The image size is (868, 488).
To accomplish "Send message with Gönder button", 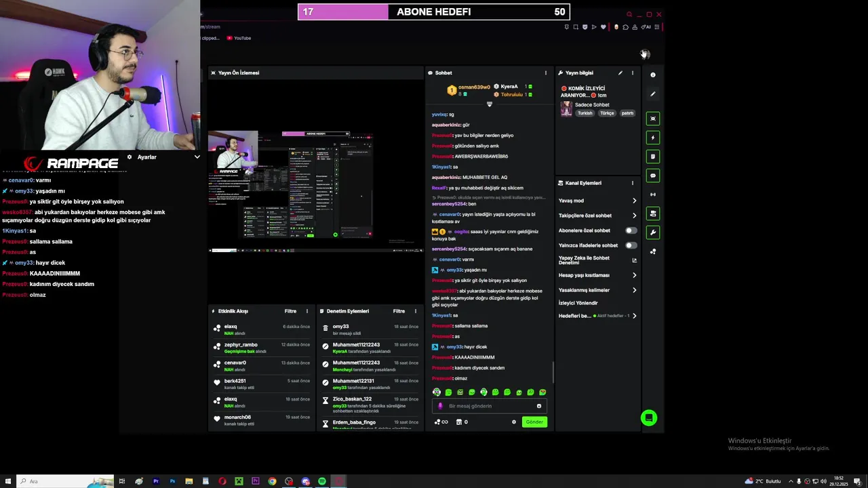I will pos(534,422).
